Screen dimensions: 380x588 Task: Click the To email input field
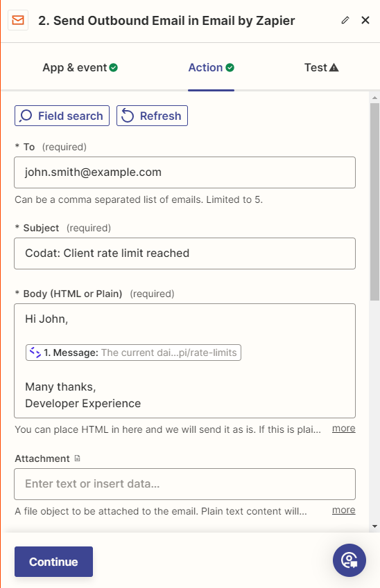184,172
